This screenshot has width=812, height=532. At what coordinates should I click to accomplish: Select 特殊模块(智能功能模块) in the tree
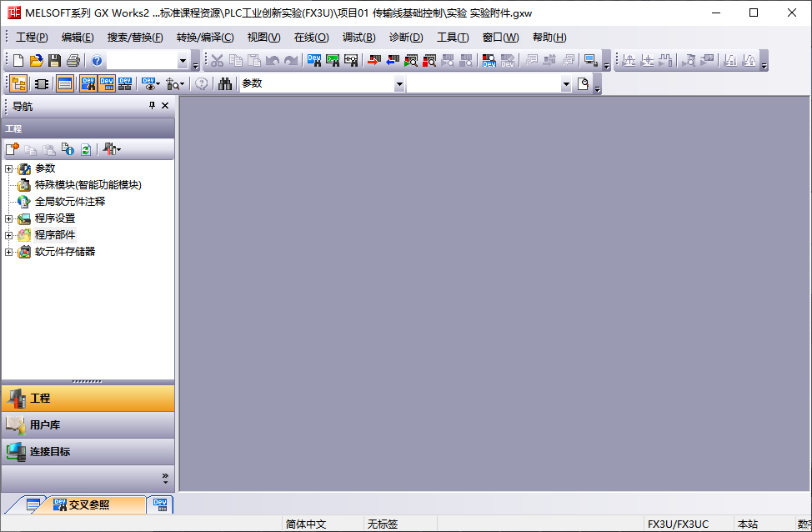tap(88, 185)
